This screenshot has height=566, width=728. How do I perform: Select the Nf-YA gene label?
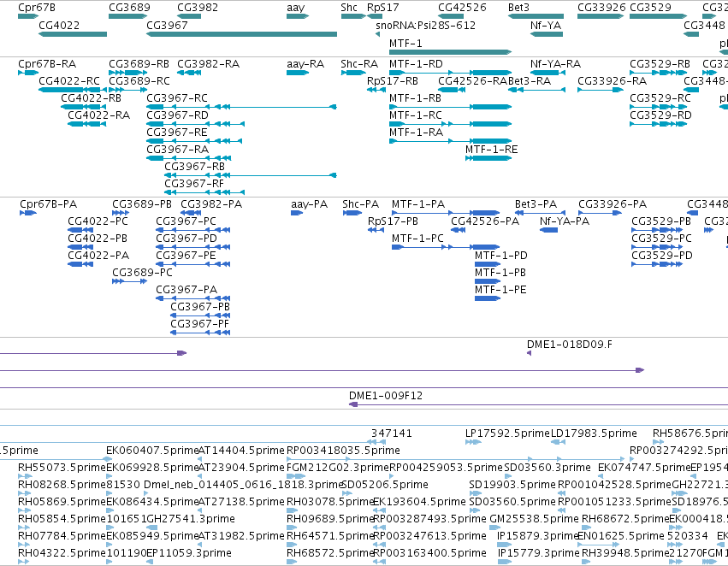coord(546,25)
